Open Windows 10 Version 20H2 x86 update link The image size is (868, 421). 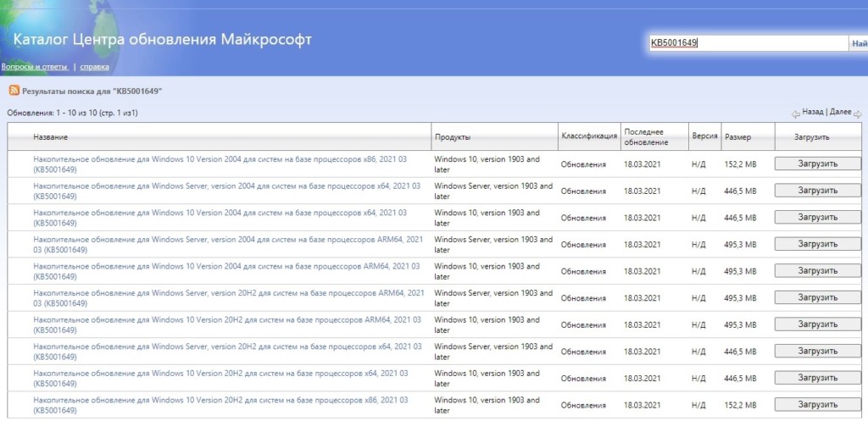[x=220, y=406]
